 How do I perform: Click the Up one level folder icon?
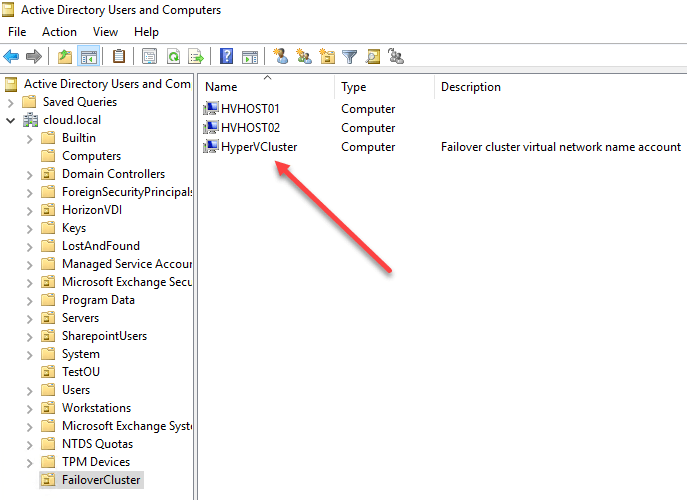click(x=65, y=57)
